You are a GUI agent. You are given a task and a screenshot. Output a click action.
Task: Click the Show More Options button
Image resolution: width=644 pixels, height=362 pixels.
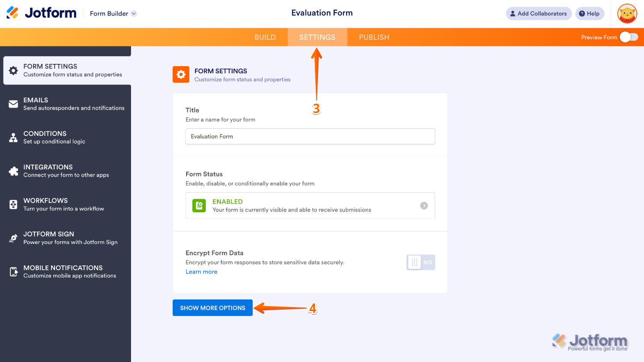212,308
